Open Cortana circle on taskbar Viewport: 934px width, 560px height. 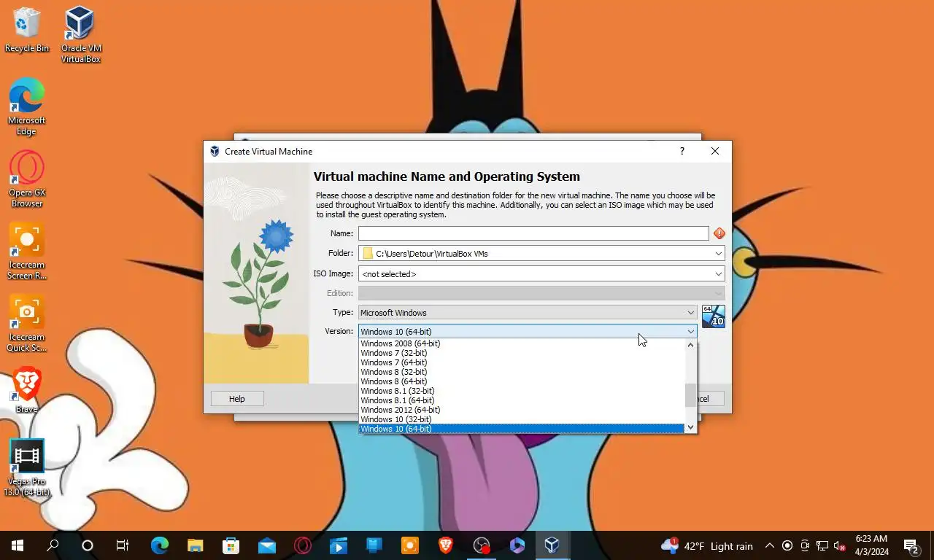(x=88, y=545)
